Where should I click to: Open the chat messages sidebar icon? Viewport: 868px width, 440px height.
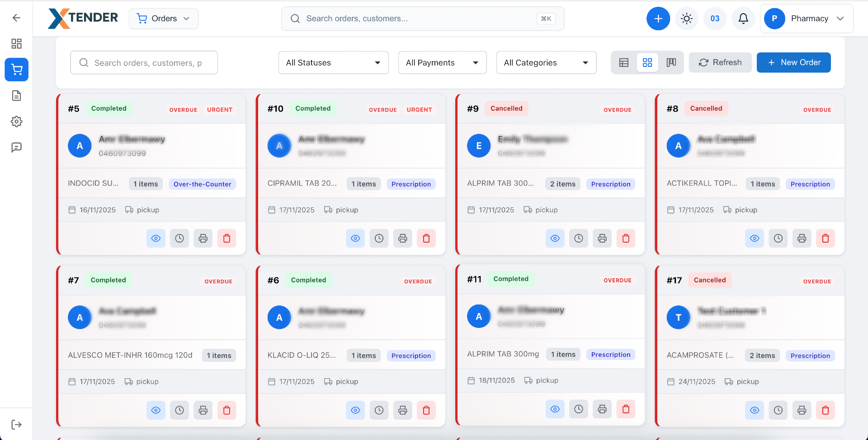tap(17, 147)
